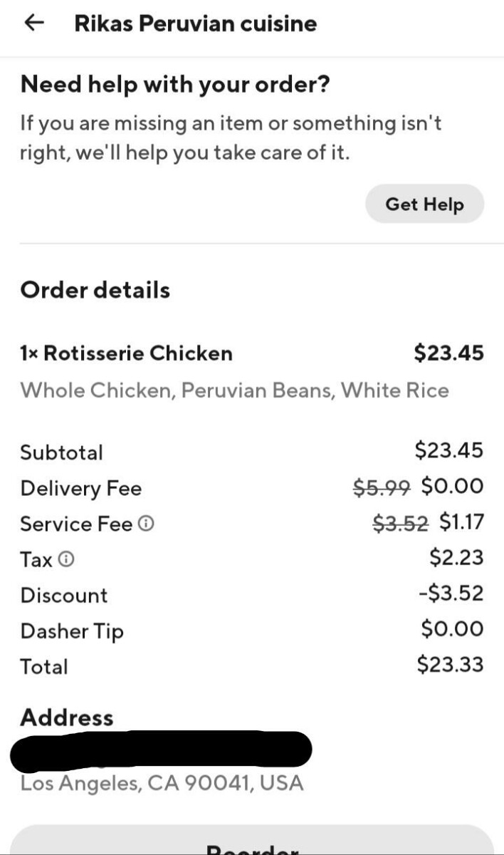504x855 pixels.
Task: Open the Service Fee info icon
Action: click(146, 524)
